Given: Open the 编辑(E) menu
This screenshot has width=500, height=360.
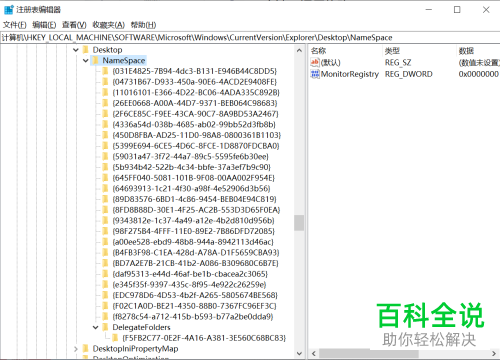Looking at the screenshot, I should click(x=44, y=25).
